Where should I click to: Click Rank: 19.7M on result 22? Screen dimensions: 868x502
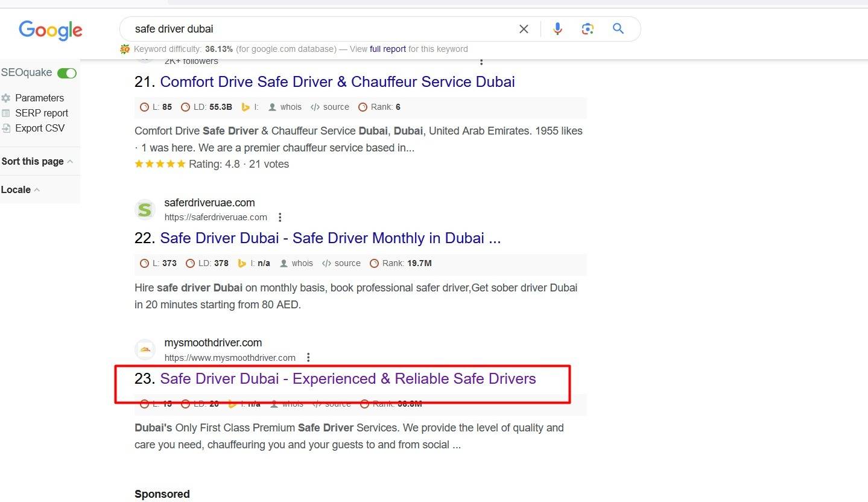[401, 263]
